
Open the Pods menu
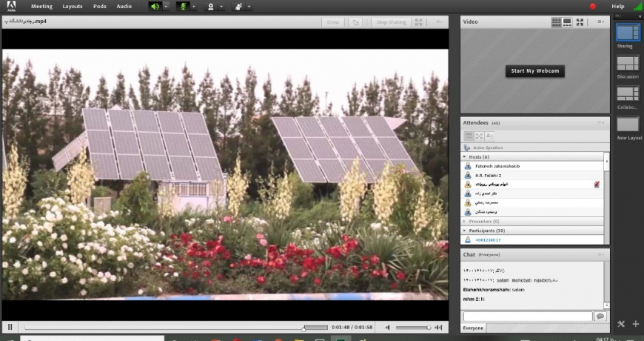99,6
